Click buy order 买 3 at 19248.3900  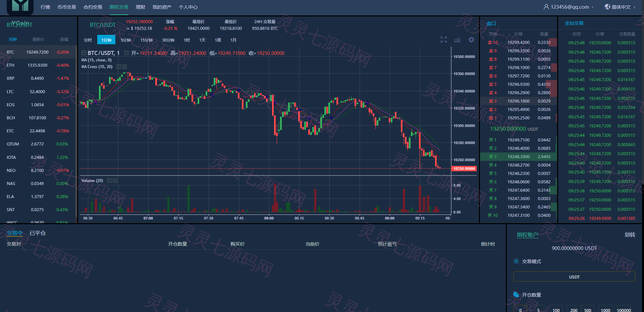(x=519, y=157)
